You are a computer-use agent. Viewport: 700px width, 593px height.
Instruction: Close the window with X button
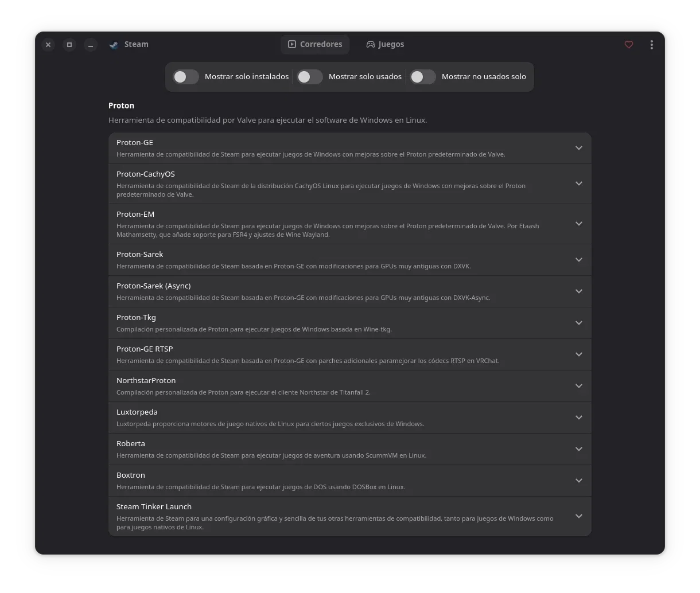pyautogui.click(x=48, y=45)
